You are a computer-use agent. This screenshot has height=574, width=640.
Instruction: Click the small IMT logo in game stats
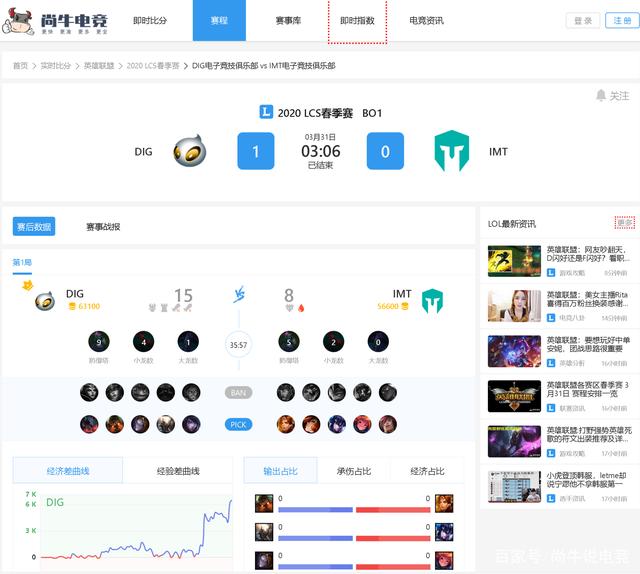point(432,301)
